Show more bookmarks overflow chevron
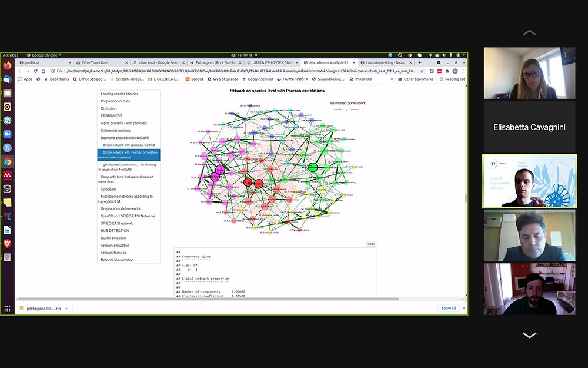 (x=392, y=79)
